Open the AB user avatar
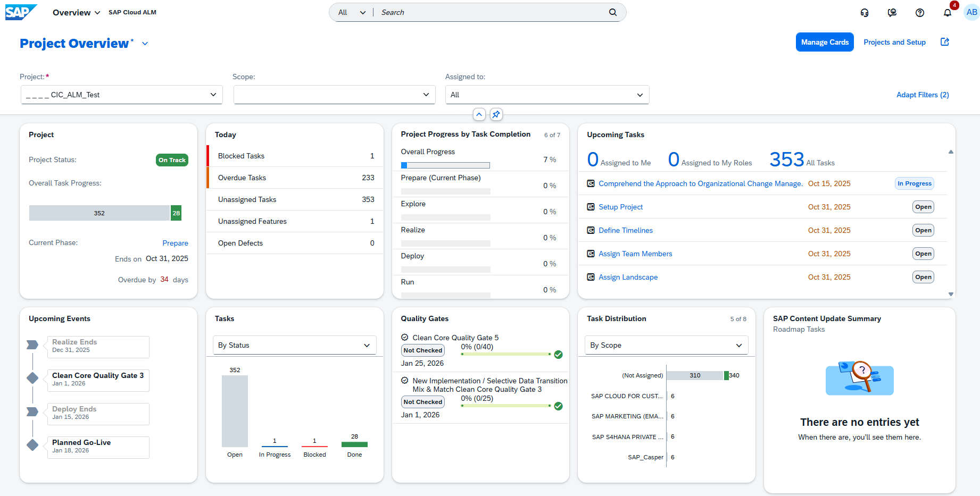 click(x=971, y=12)
